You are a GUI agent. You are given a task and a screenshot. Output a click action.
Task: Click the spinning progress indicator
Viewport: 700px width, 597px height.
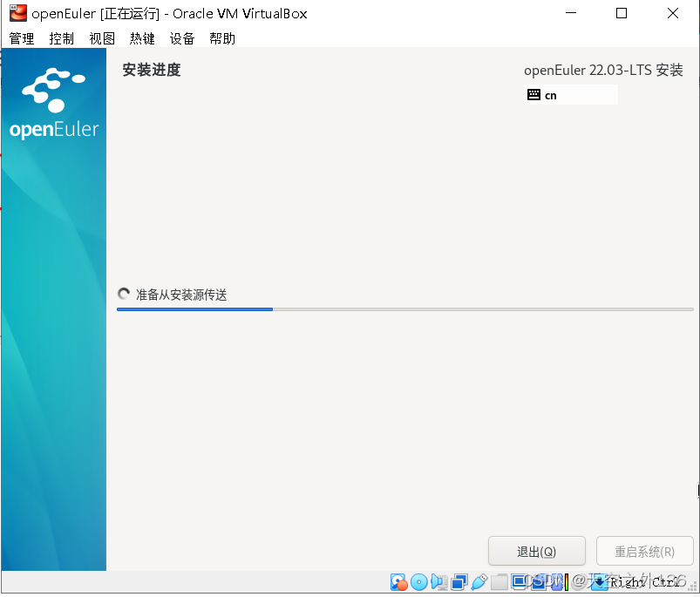124,294
